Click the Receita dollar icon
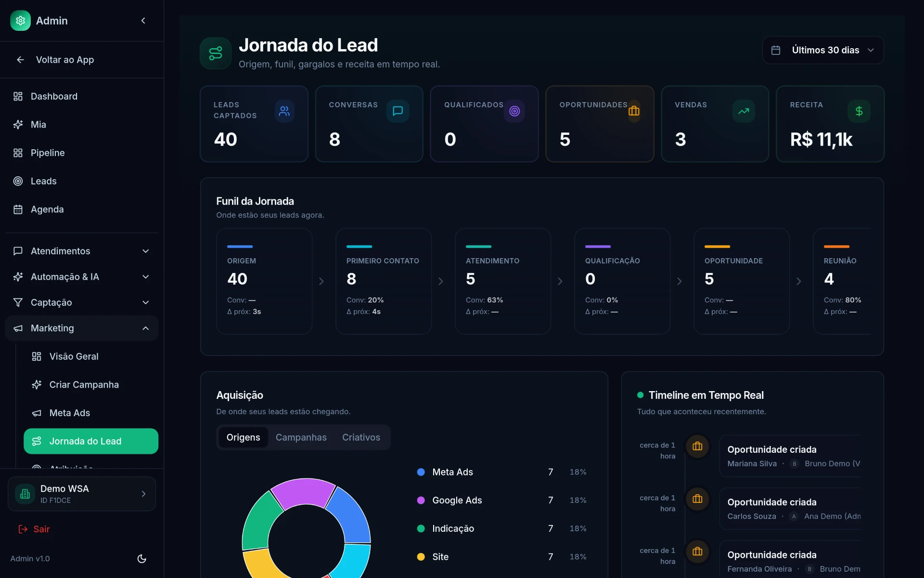This screenshot has height=578, width=924. 859,111
